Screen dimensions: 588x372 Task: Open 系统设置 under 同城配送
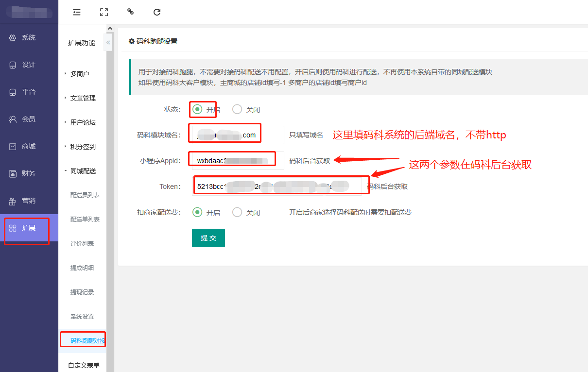click(82, 317)
